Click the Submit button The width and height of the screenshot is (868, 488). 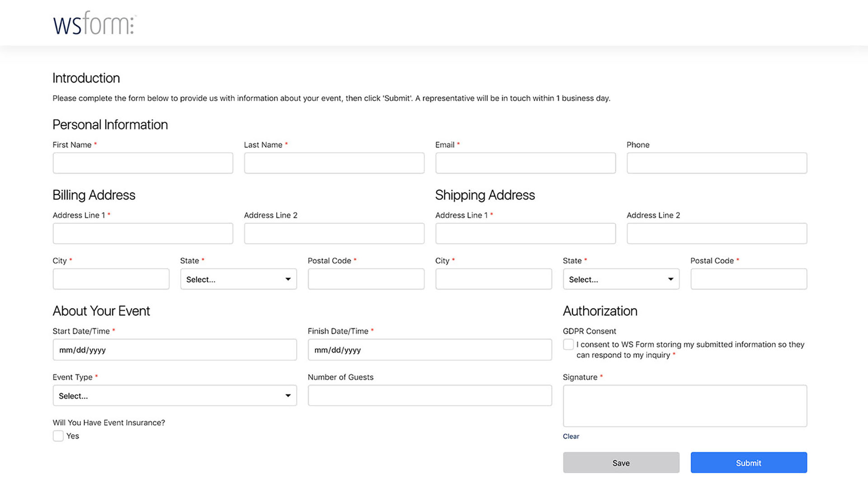748,463
